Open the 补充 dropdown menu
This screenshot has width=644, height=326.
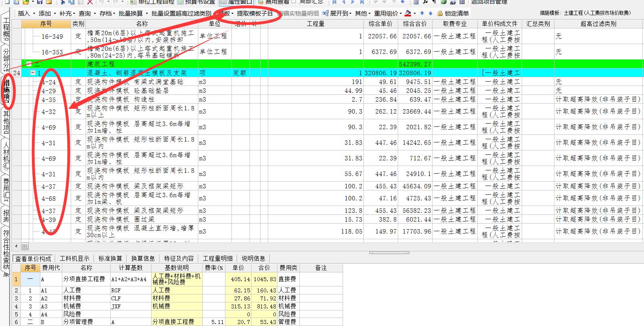point(68,13)
